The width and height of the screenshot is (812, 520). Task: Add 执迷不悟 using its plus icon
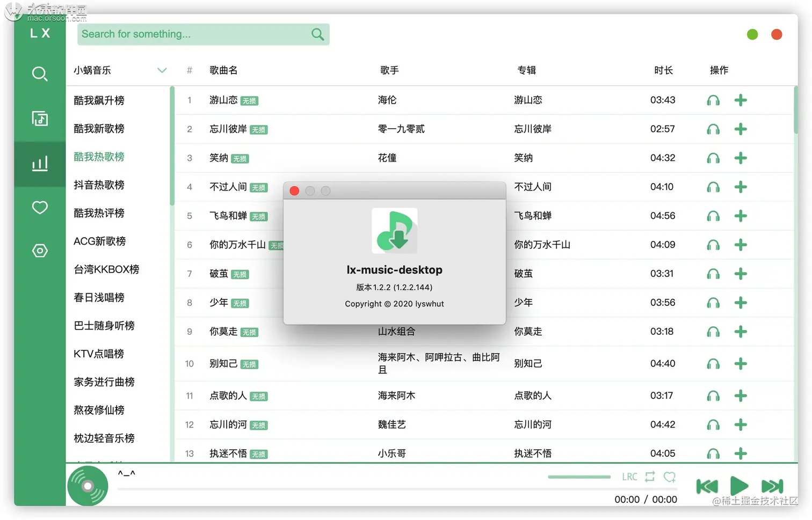pos(741,454)
